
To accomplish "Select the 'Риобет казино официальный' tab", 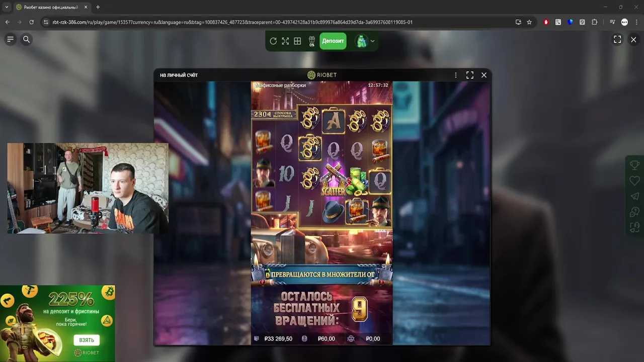I will 52,7.
